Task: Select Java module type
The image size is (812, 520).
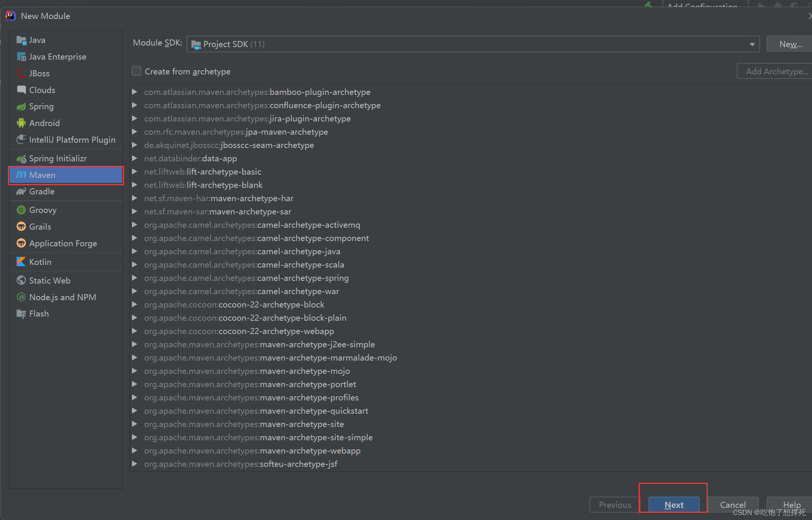Action: [66, 40]
